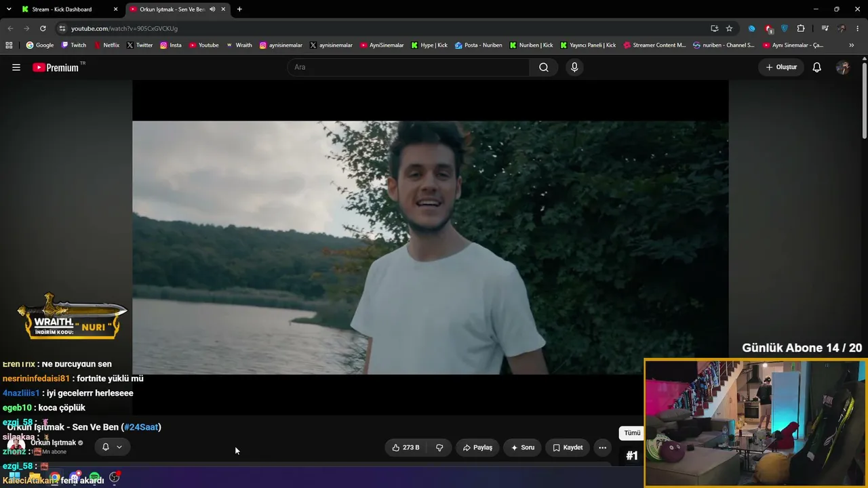Image resolution: width=868 pixels, height=488 pixels.
Task: Open the Windows Start menu
Action: click(14, 478)
